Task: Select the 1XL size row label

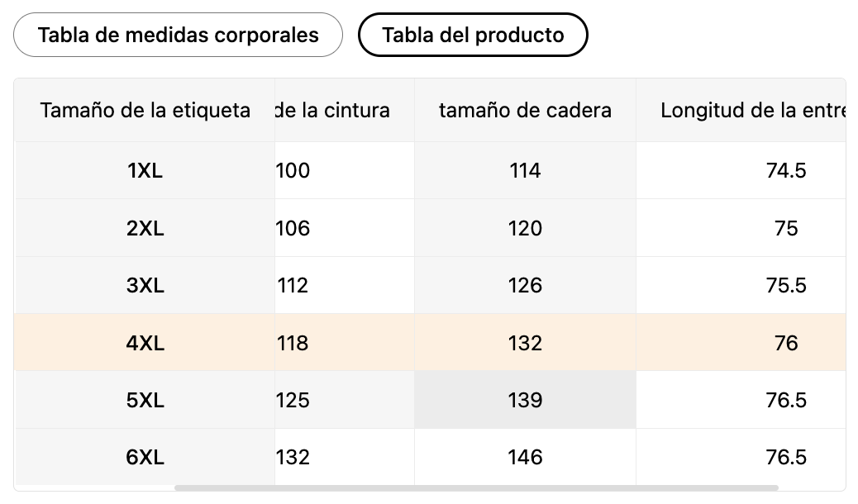Action: (145, 171)
